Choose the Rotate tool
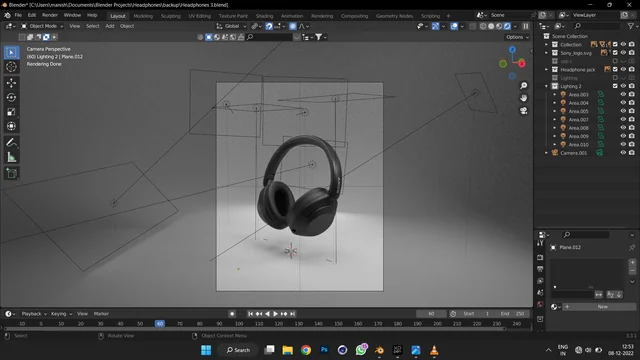 (x=11, y=98)
